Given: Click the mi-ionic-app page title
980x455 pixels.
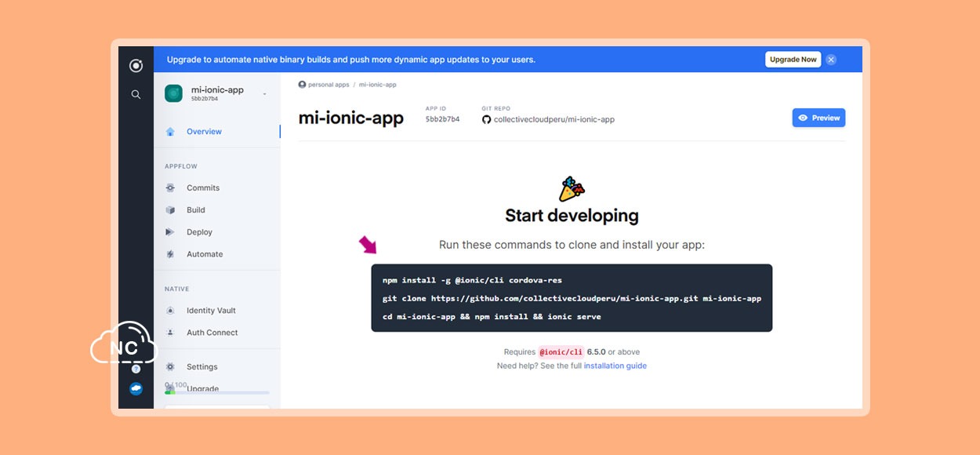Looking at the screenshot, I should click(351, 118).
